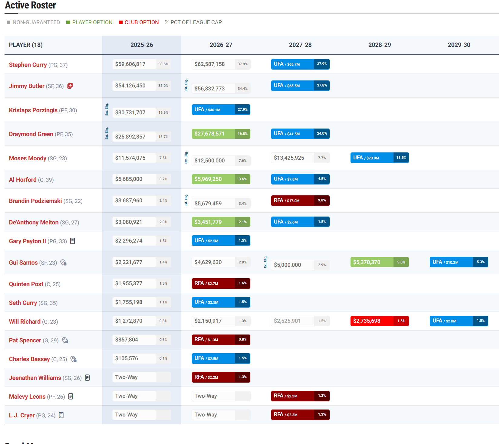Viewport: 504px width, 444px height.
Task: Go to Kristaps Porzingis's profile
Action: click(33, 110)
